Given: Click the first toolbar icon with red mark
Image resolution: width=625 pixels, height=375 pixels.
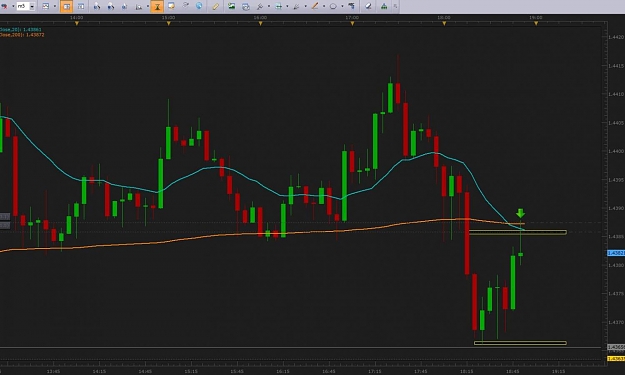Looking at the screenshot, I should coord(5,6).
